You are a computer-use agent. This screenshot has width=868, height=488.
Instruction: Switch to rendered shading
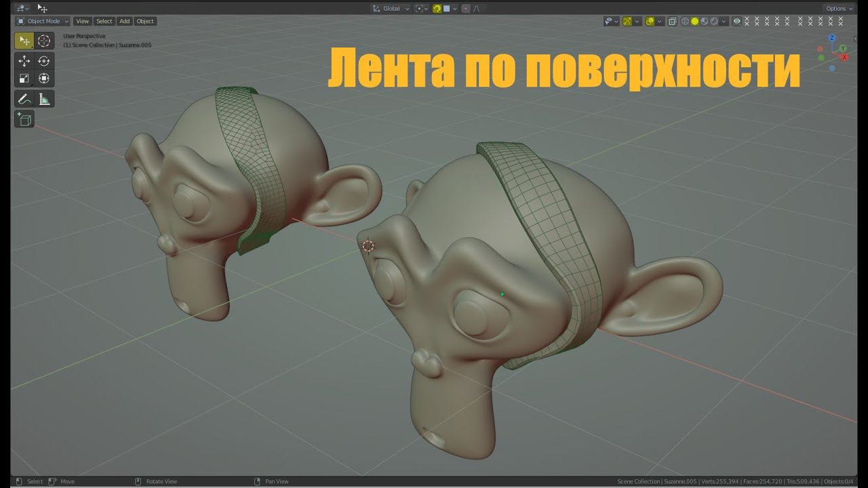point(714,21)
